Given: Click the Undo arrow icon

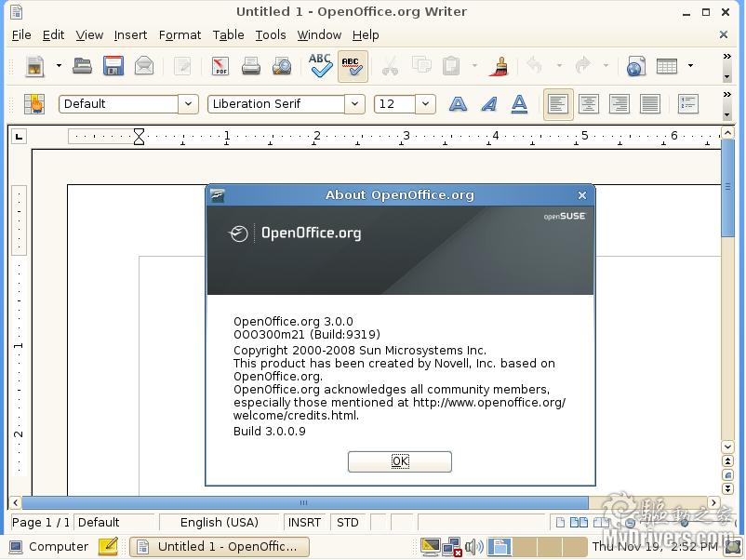Looking at the screenshot, I should [x=535, y=65].
